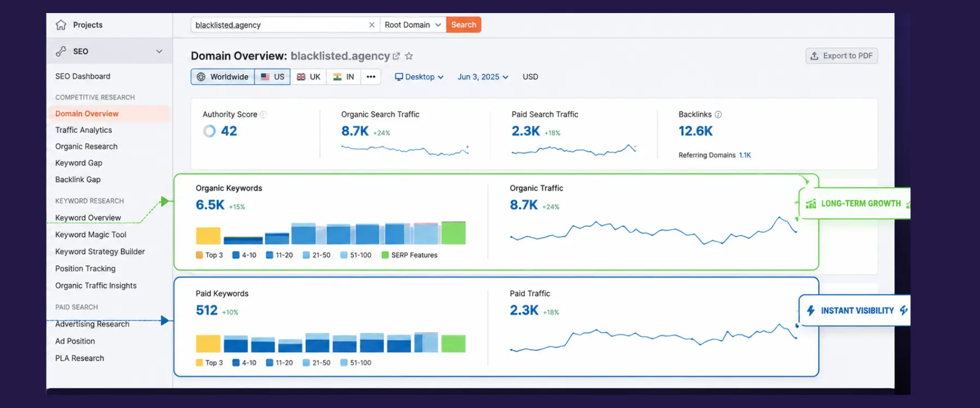Open the Desktop device dropdown
The width and height of the screenshot is (980, 408).
[x=419, y=77]
